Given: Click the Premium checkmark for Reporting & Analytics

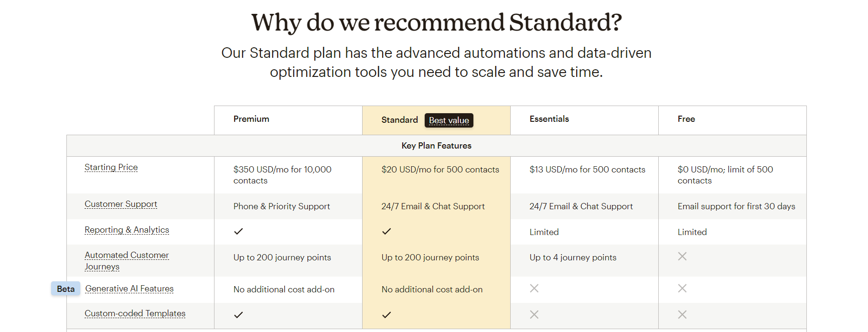Looking at the screenshot, I should pos(238,232).
